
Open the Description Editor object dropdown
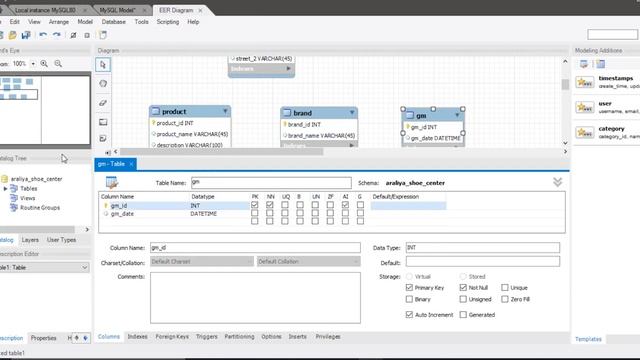tap(84, 267)
